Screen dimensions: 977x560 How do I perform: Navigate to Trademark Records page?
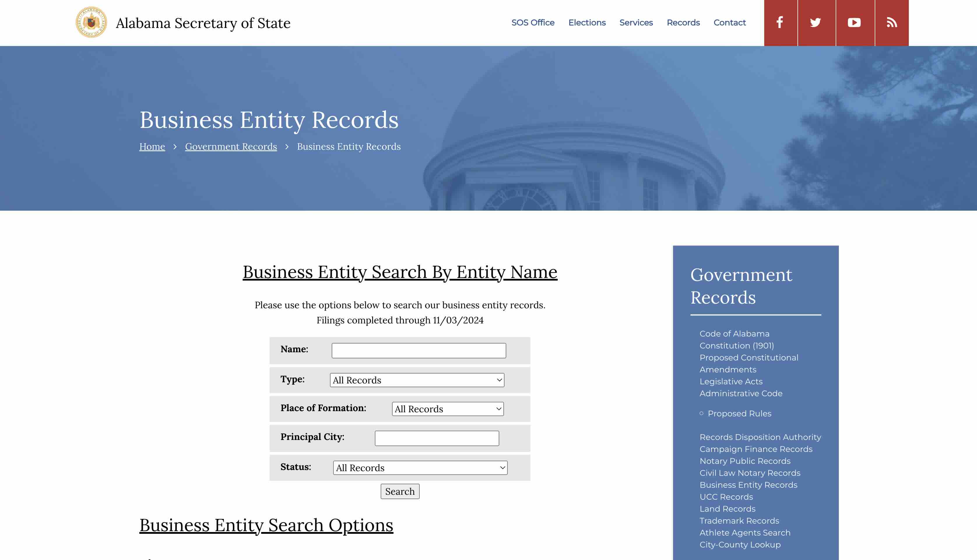tap(739, 520)
